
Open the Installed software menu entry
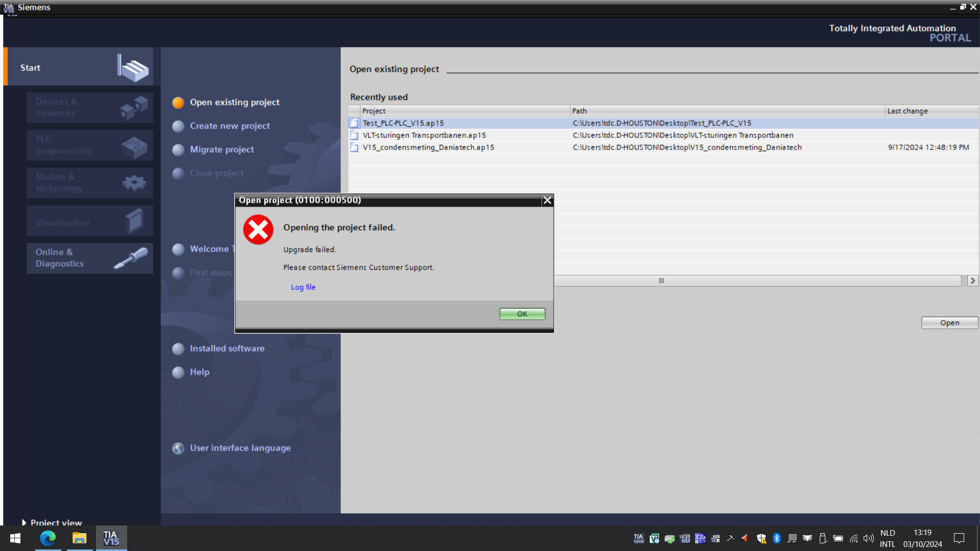(x=227, y=348)
